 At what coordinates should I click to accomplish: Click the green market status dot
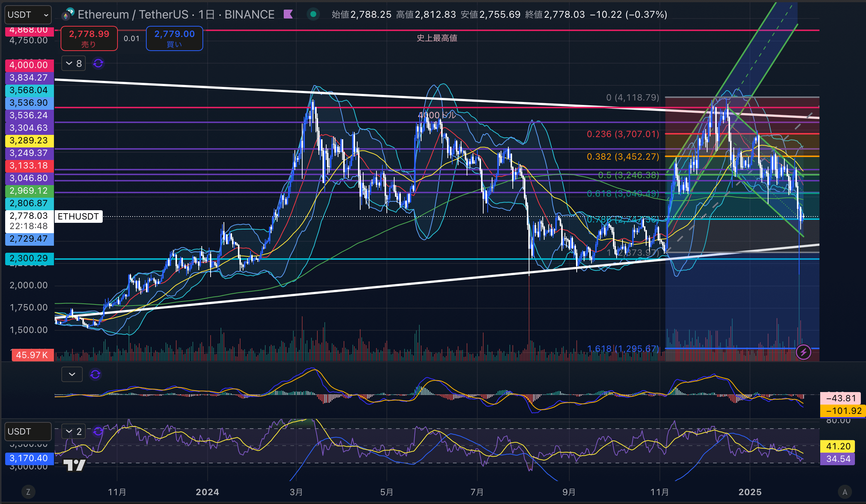[313, 14]
